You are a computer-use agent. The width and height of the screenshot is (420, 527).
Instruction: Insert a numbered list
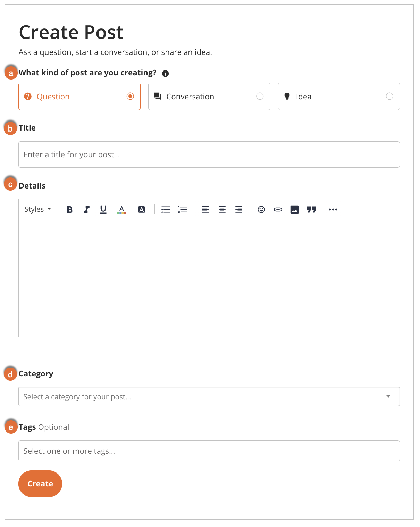tap(183, 209)
